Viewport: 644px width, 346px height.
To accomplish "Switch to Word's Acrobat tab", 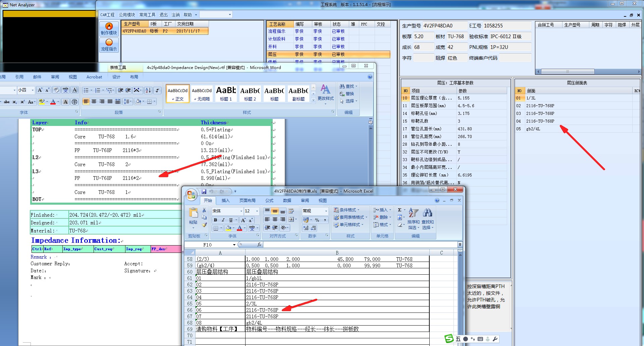I will point(94,77).
